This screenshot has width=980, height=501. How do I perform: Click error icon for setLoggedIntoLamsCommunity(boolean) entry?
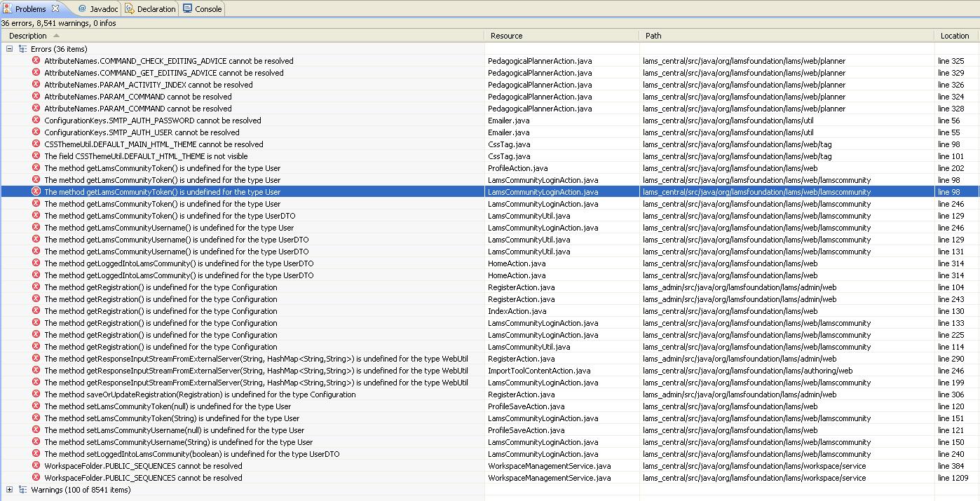point(36,454)
